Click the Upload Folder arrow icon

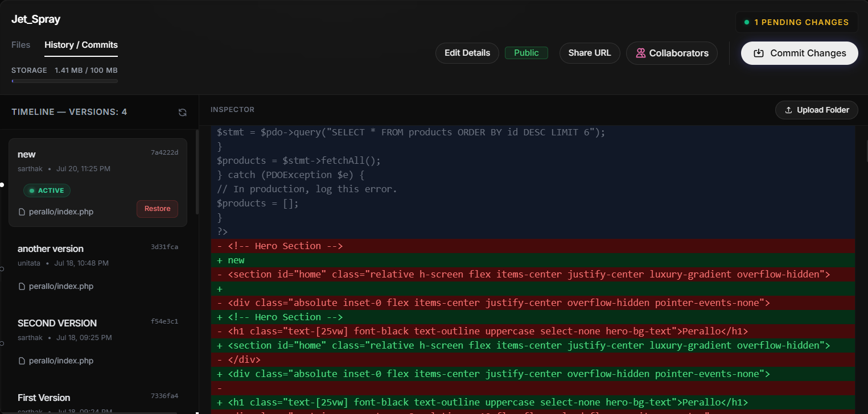[788, 110]
